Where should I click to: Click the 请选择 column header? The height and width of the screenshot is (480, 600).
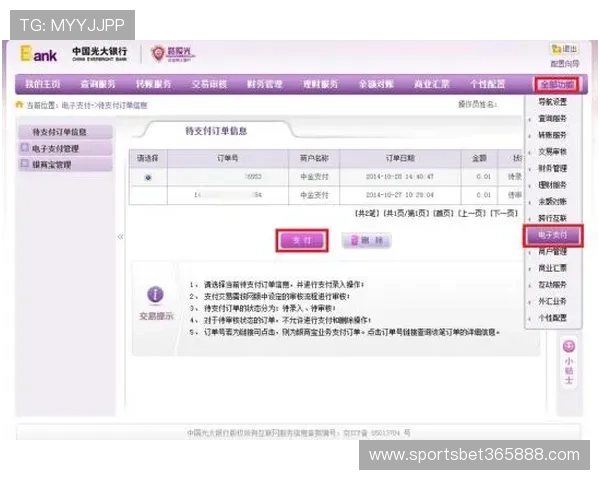pyautogui.click(x=148, y=158)
